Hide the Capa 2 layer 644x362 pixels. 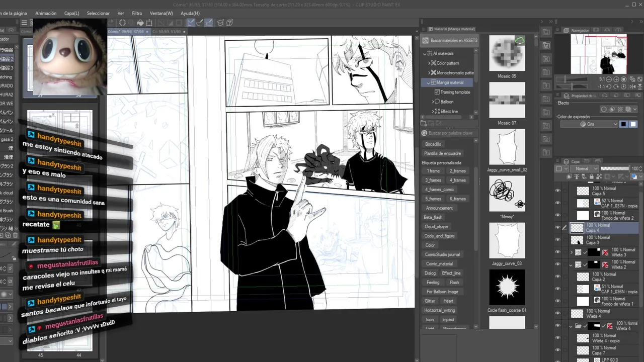tap(557, 277)
